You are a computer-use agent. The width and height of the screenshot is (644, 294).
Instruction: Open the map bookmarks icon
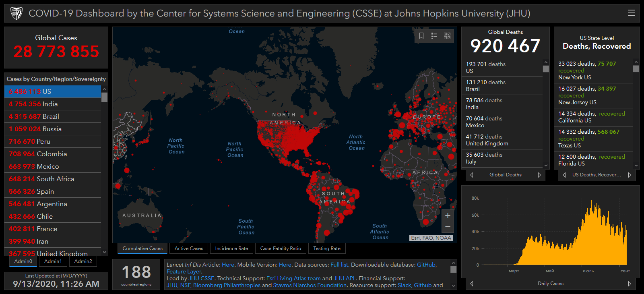point(421,36)
